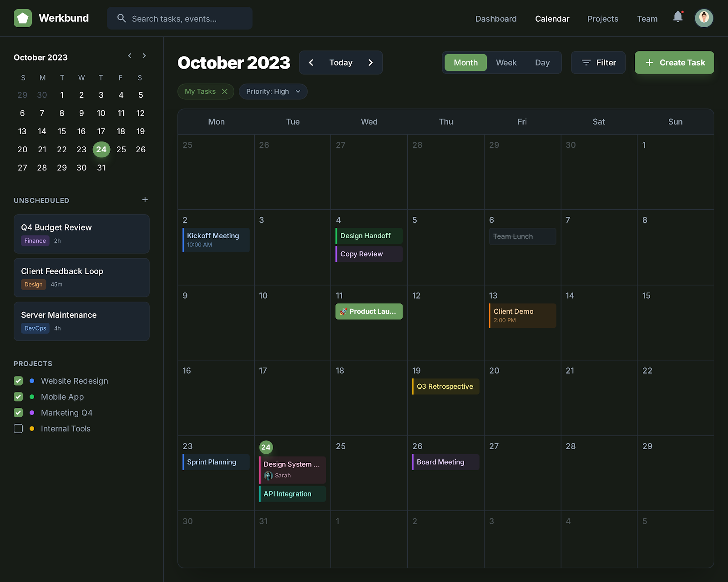This screenshot has height=582, width=728.
Task: Click the notification bell icon
Action: 677,17
